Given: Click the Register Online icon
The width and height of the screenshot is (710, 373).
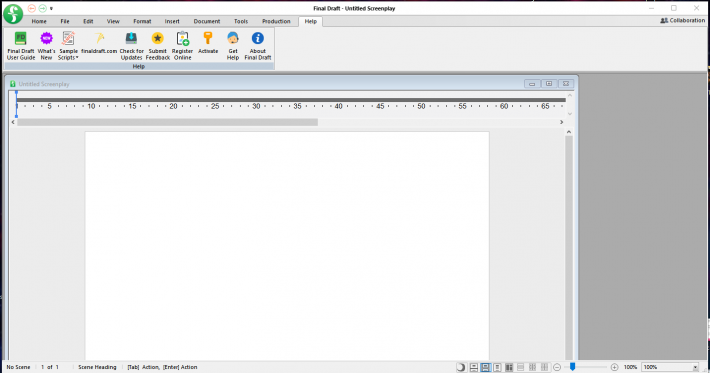Looking at the screenshot, I should click(182, 38).
